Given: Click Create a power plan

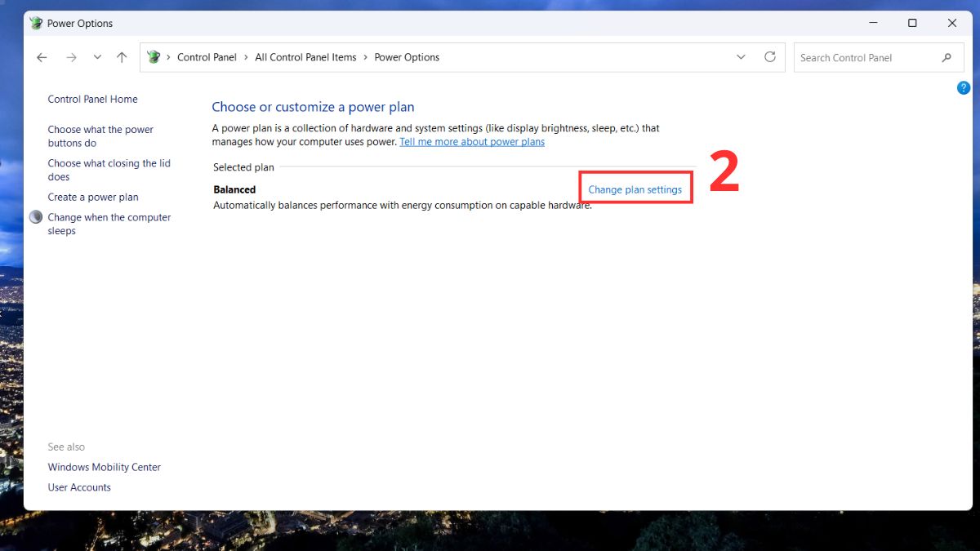Looking at the screenshot, I should (x=93, y=198).
